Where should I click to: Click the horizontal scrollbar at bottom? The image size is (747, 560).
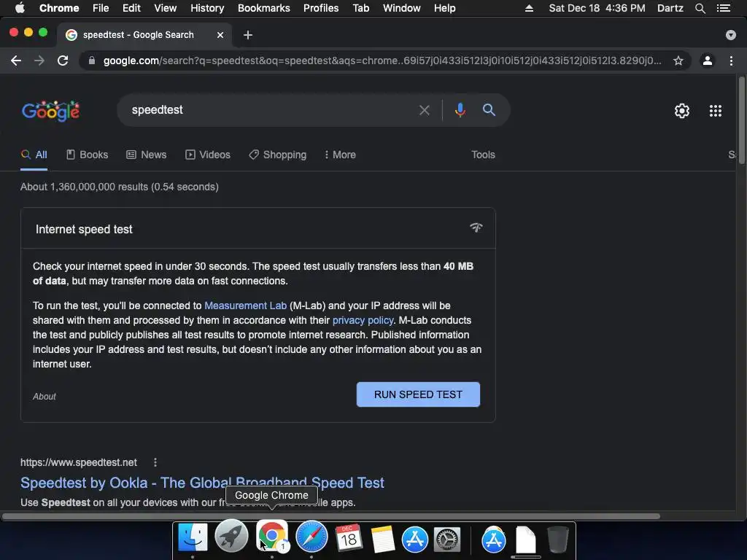coord(331,516)
